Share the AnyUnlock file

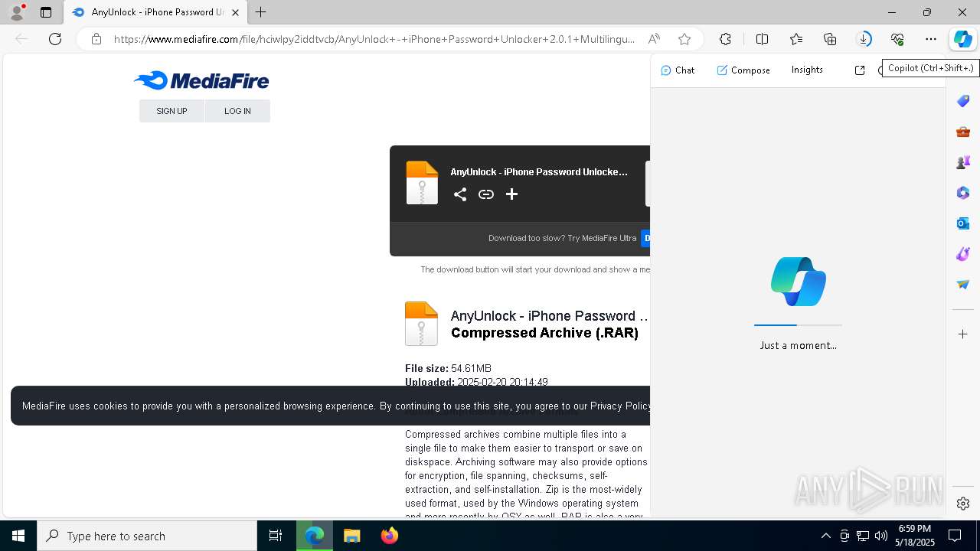coord(460,194)
